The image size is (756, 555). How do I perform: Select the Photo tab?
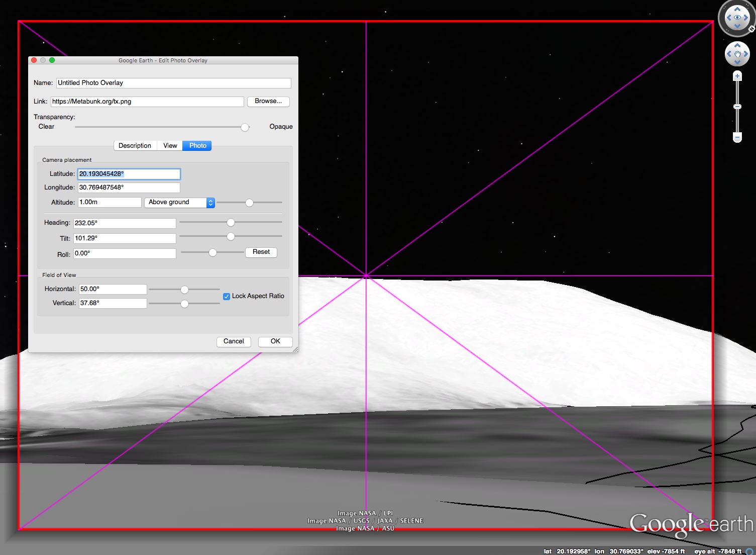[x=197, y=146]
